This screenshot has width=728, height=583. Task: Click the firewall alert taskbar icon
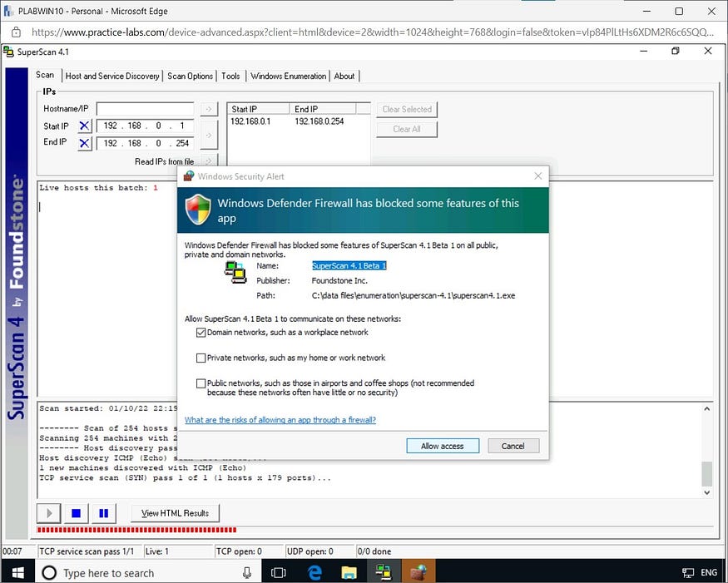pos(418,572)
